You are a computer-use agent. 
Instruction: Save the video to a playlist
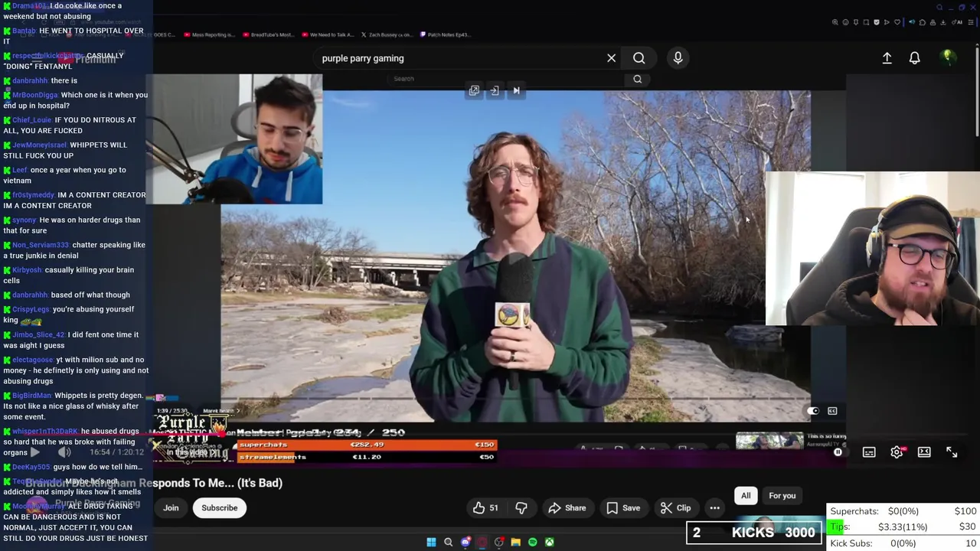(623, 508)
